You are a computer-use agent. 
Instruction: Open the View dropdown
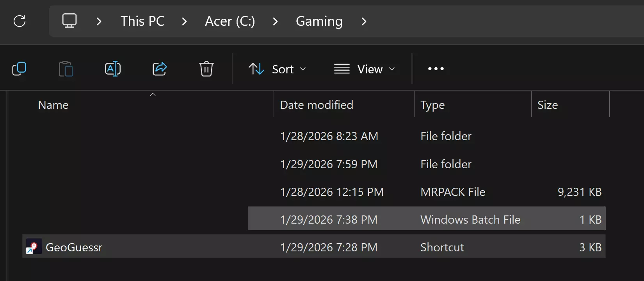(365, 69)
